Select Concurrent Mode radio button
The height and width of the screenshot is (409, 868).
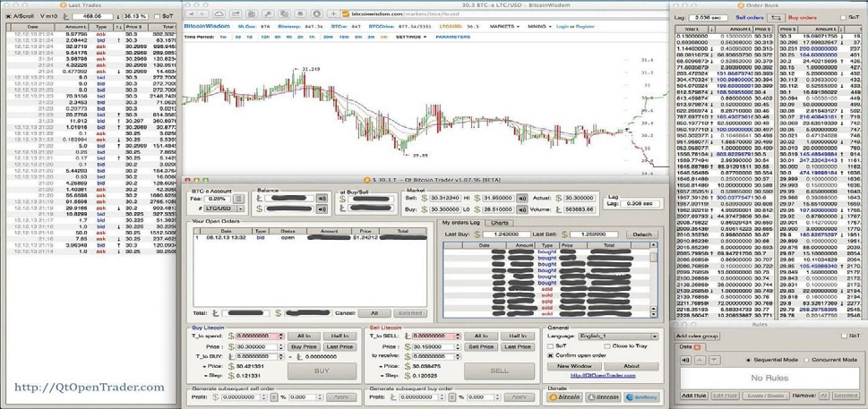[807, 360]
